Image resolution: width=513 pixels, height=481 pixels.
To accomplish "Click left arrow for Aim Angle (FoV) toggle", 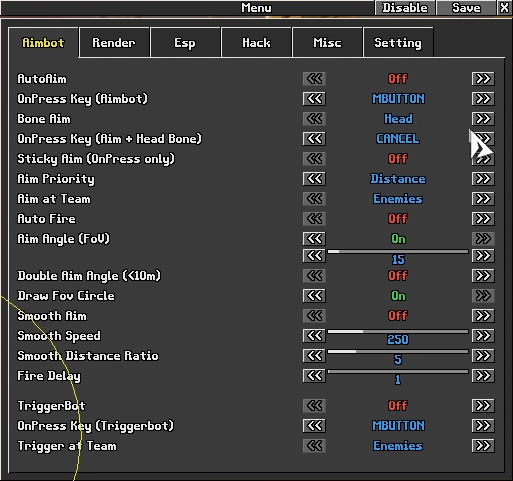I will [x=314, y=239].
